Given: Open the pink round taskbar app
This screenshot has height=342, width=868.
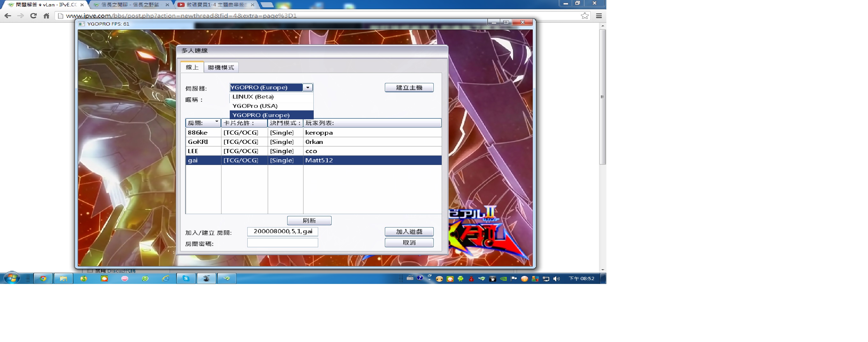Looking at the screenshot, I should tap(125, 279).
